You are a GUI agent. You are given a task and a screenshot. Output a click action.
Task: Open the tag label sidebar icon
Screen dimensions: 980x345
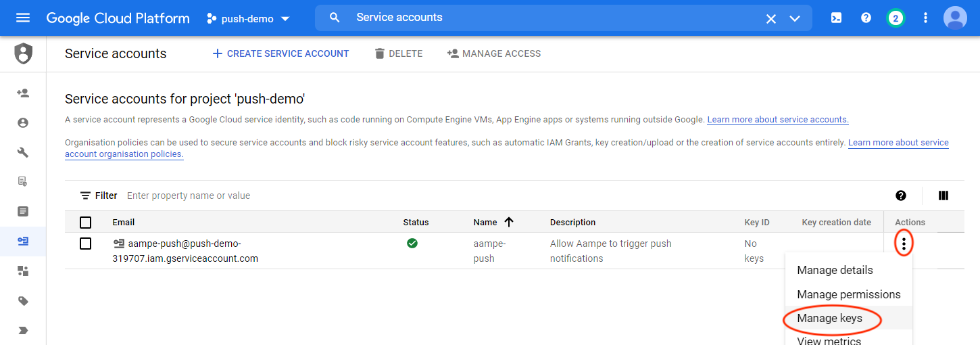23,301
